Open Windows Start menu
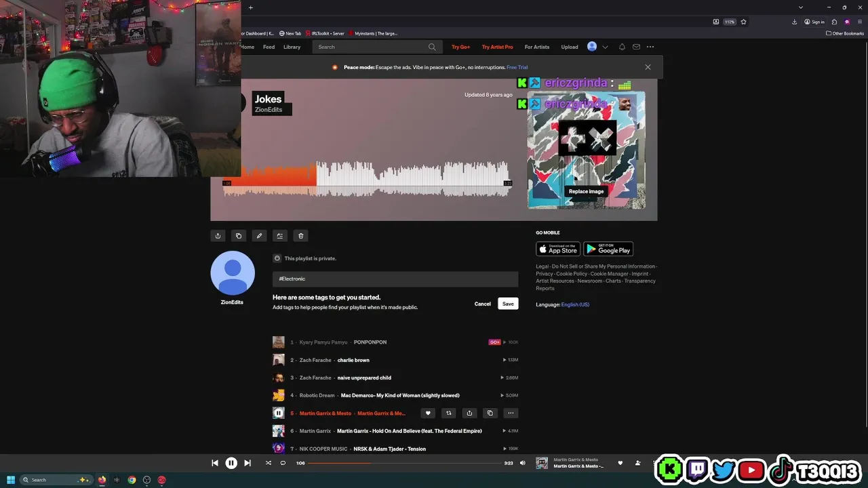 coord(11,480)
